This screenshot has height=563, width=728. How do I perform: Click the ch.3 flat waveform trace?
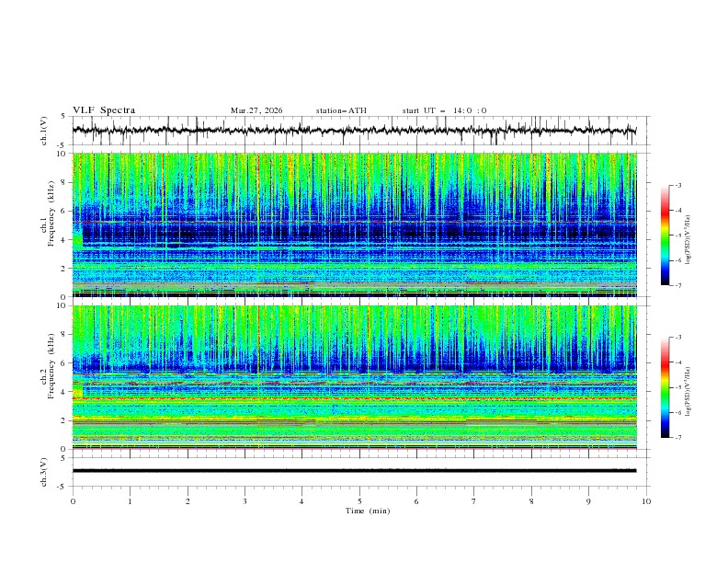click(354, 471)
